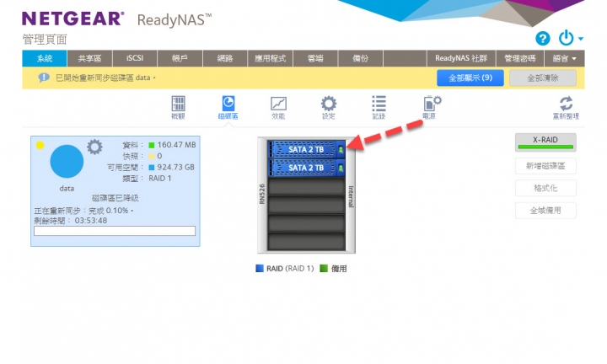Click the green 資料 color swatch

click(x=152, y=145)
